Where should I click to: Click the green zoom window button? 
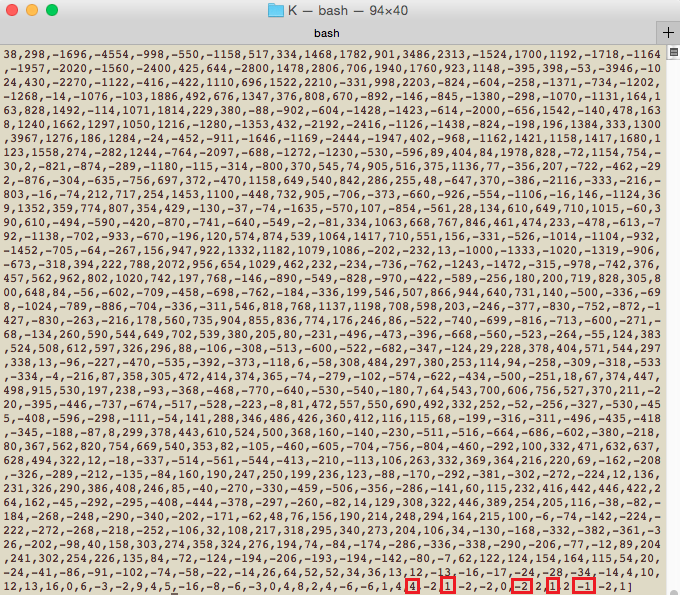[x=52, y=10]
